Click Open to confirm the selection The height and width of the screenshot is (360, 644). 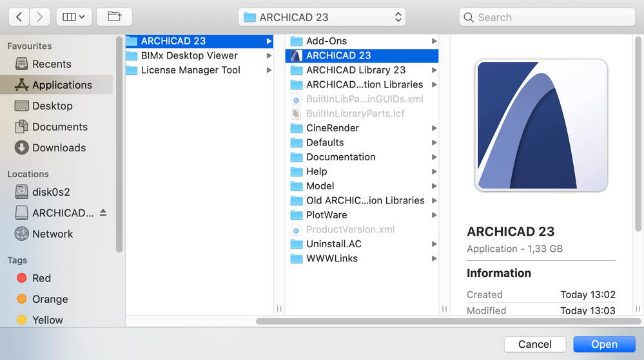(604, 344)
